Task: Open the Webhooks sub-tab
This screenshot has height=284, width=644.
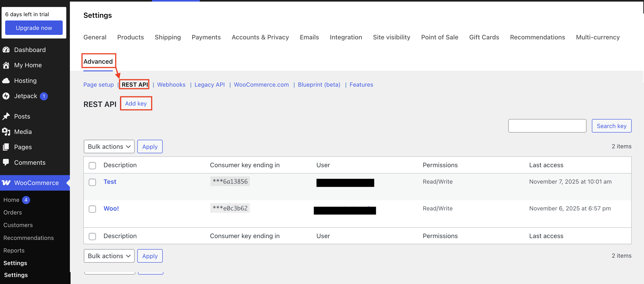Action: coord(171,85)
